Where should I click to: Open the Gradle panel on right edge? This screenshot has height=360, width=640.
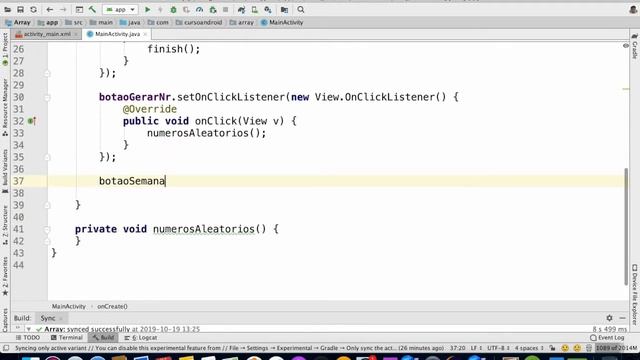coord(635,47)
